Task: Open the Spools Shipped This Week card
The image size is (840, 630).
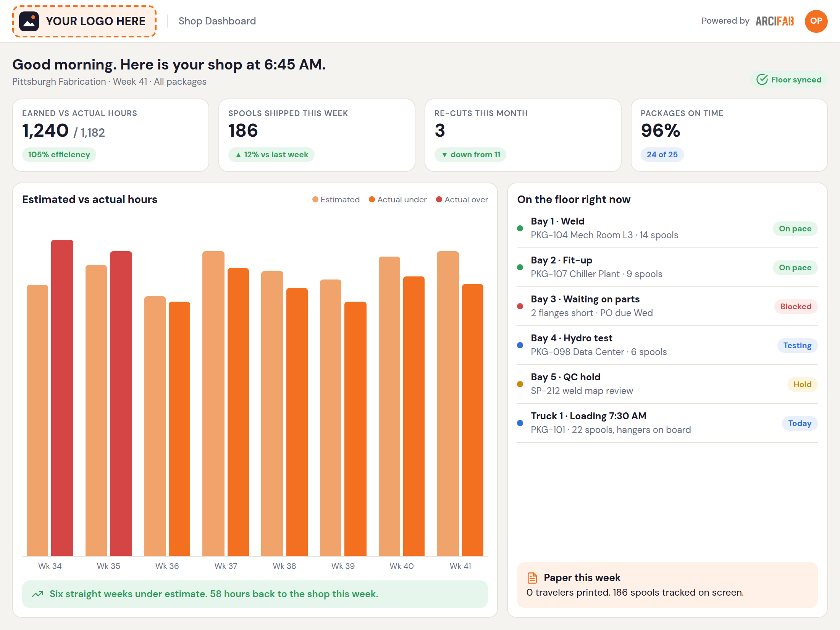Action: coord(317,135)
